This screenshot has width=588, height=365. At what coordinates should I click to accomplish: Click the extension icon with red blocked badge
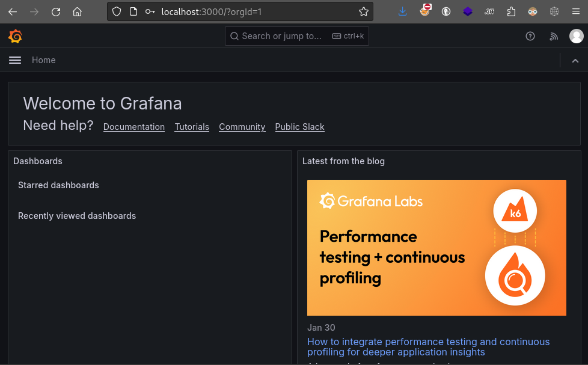coord(425,11)
